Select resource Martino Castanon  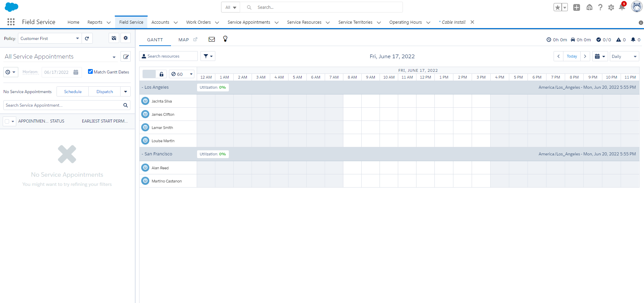click(x=167, y=181)
